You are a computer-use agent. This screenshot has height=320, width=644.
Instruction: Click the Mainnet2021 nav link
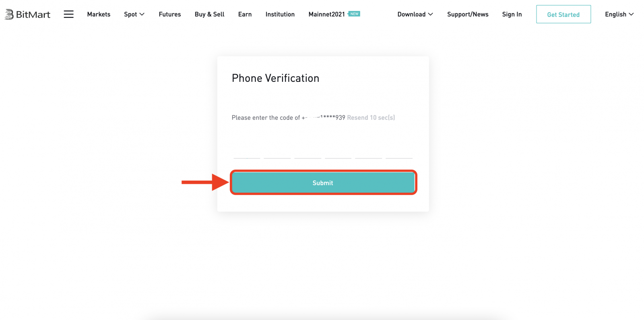point(327,15)
